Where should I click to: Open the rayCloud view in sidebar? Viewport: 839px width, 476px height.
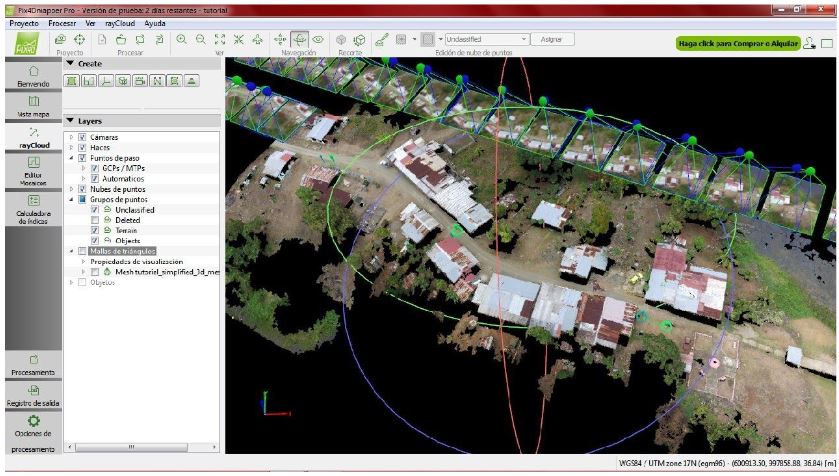pos(33,138)
